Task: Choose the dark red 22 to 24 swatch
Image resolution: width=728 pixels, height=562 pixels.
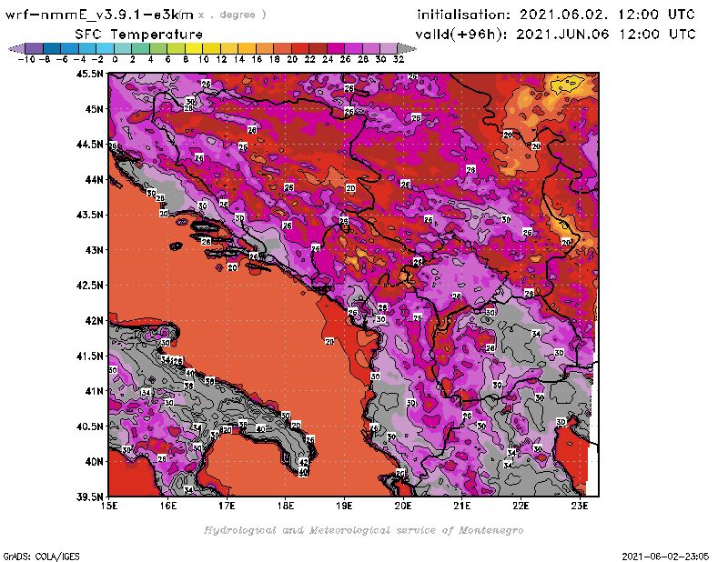Action: pyautogui.click(x=318, y=48)
